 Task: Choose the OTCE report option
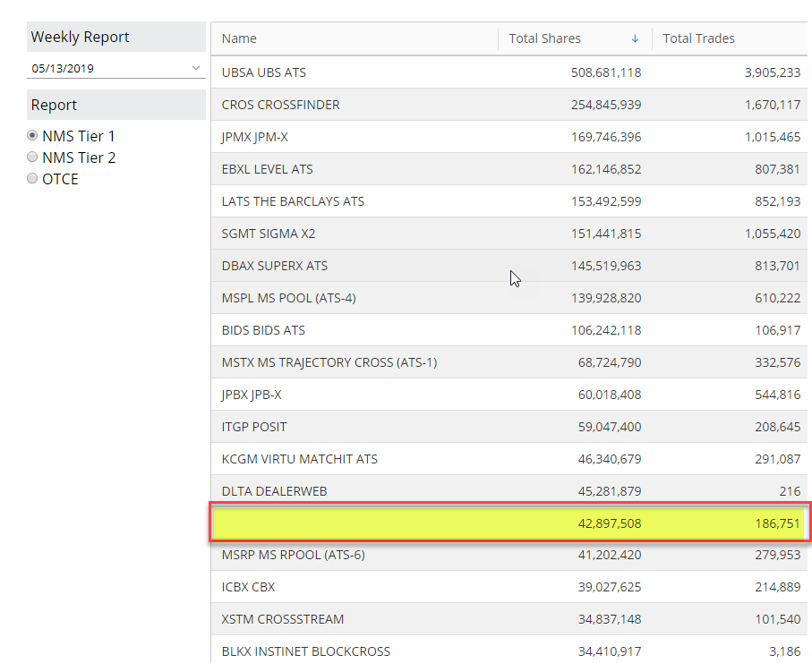click(x=33, y=179)
